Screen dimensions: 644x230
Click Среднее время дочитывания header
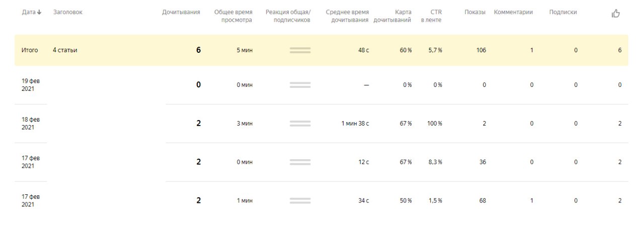click(348, 16)
